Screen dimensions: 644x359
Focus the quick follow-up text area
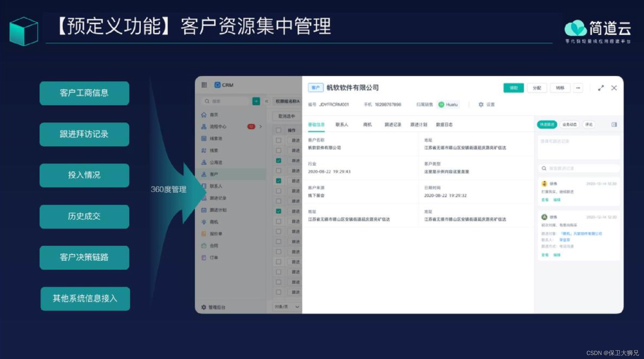coord(579,148)
